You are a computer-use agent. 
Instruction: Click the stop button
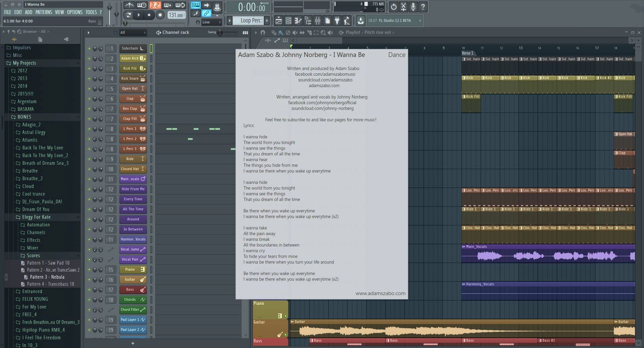click(x=149, y=15)
